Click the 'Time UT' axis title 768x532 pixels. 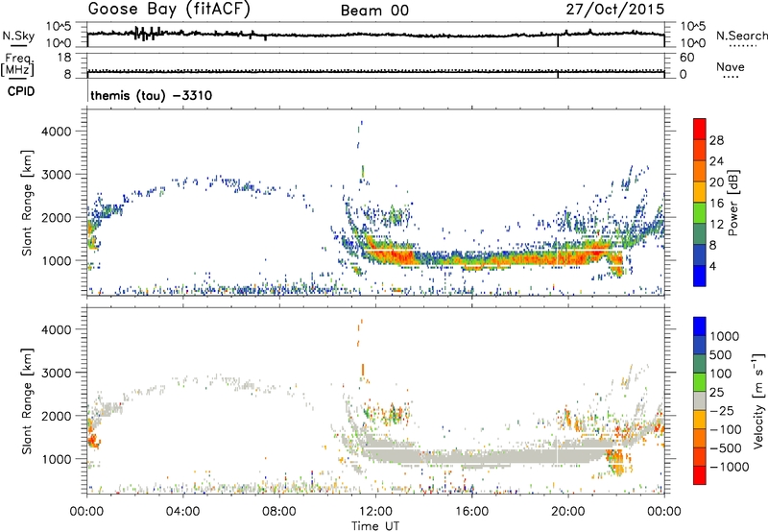click(x=375, y=525)
